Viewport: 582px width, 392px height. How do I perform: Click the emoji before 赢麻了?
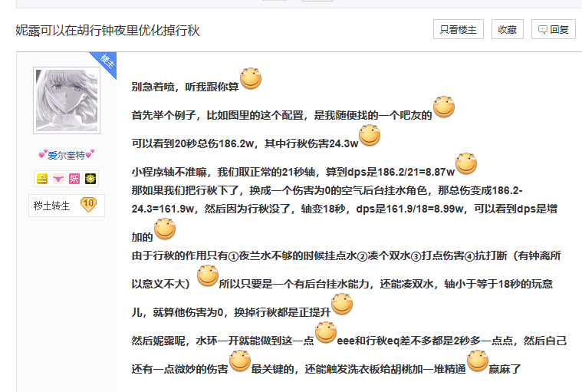click(478, 361)
